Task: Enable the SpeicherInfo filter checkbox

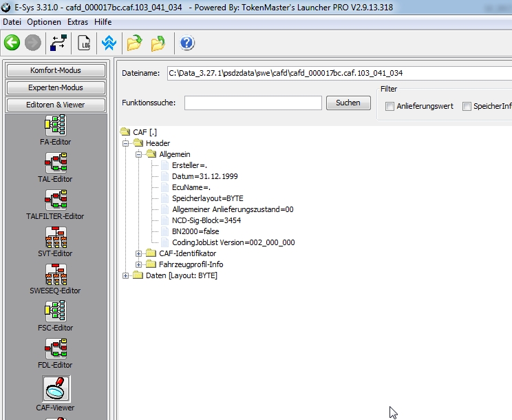Action: pyautogui.click(x=467, y=106)
